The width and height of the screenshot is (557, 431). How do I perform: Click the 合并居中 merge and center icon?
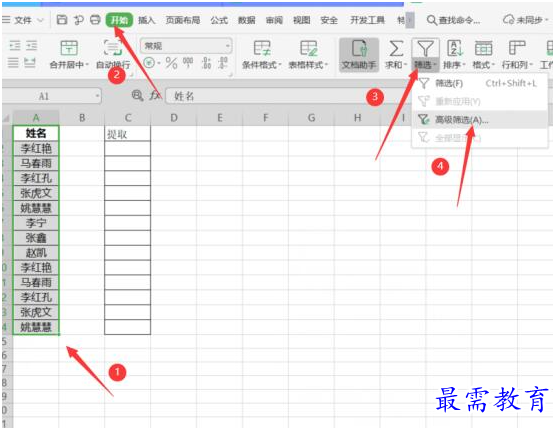(x=69, y=48)
